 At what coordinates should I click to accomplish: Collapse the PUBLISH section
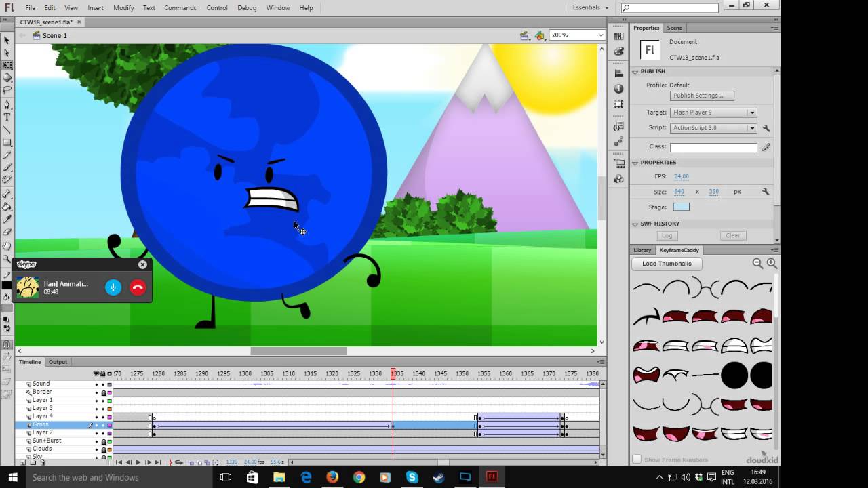point(635,71)
